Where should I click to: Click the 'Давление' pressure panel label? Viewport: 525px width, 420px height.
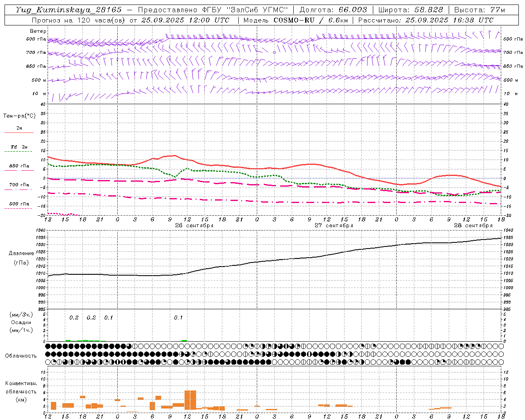(21, 253)
